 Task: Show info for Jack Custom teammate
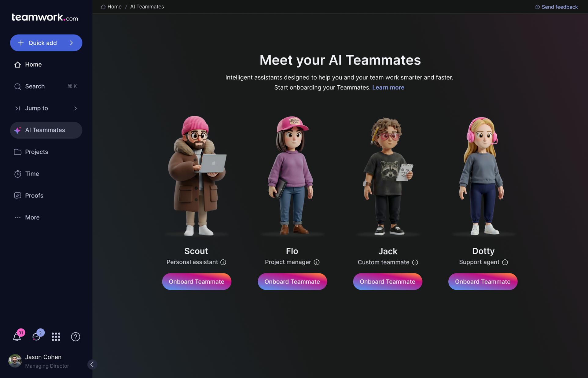coord(415,262)
